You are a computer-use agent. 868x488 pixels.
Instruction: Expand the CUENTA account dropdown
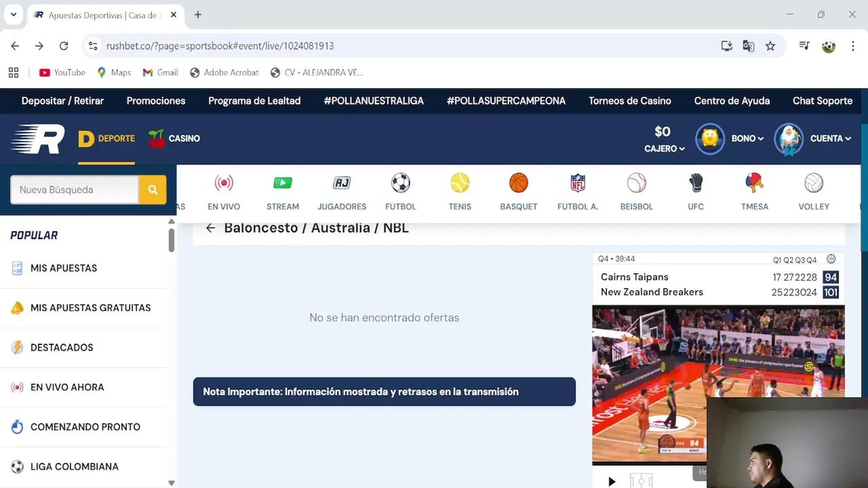(831, 138)
